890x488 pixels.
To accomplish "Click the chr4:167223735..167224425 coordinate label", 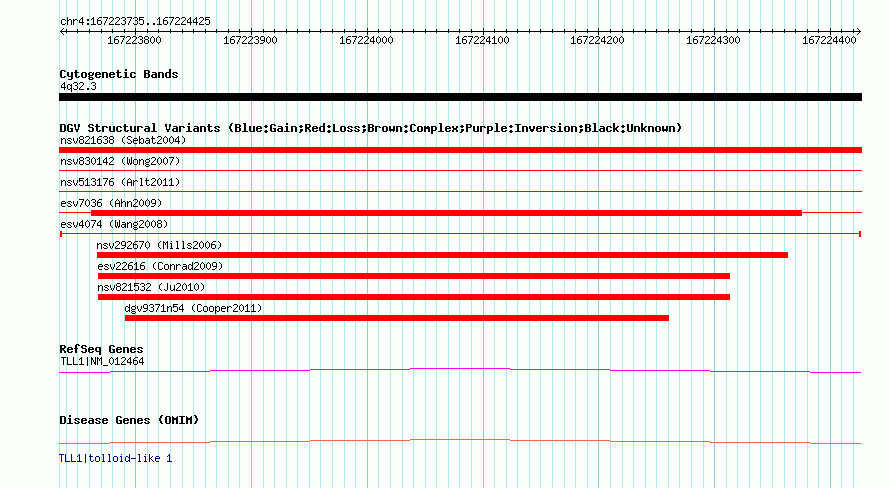I will [135, 21].
